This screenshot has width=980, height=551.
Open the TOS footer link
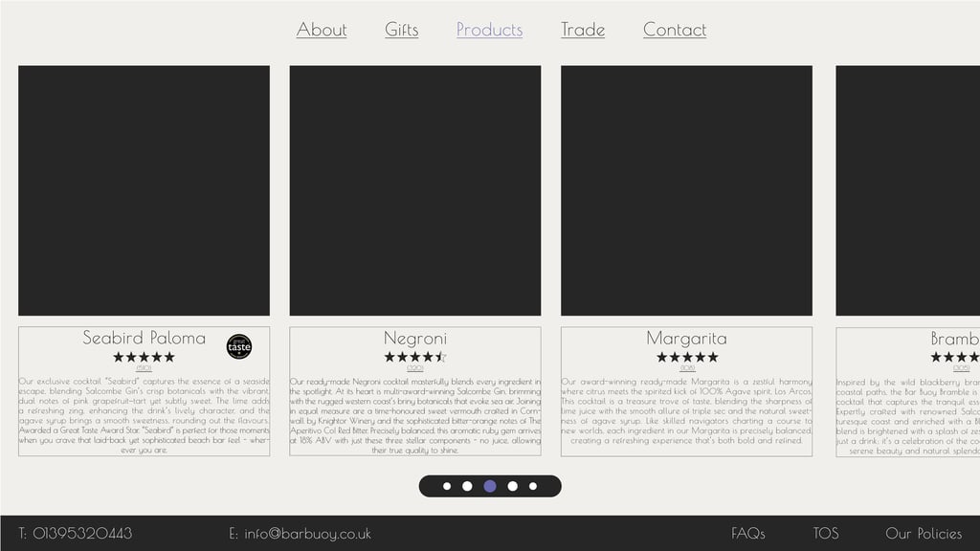click(x=826, y=534)
